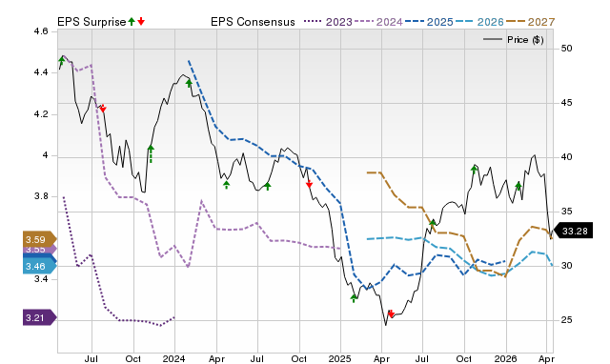Click the green beat arrow near October 2025

[x=475, y=169]
